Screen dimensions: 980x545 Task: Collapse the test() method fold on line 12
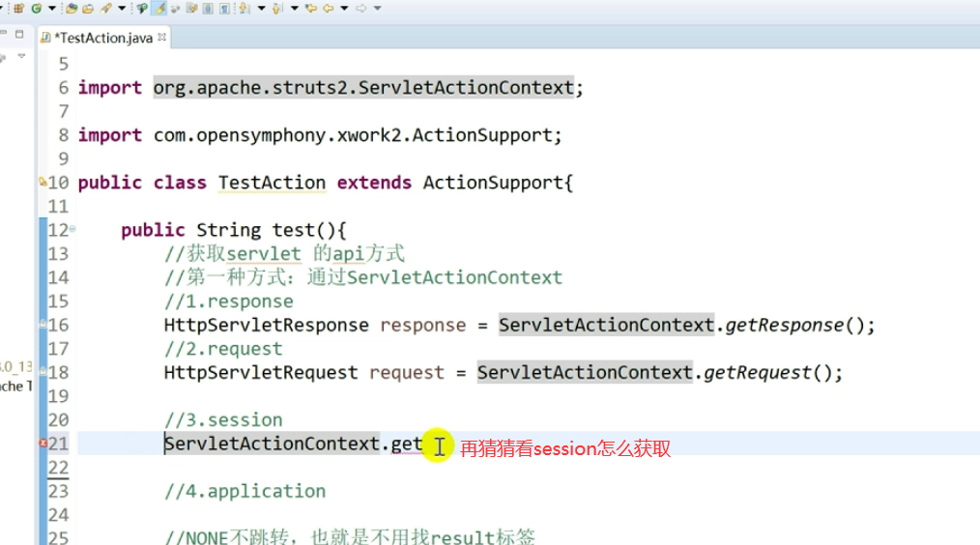(x=72, y=229)
